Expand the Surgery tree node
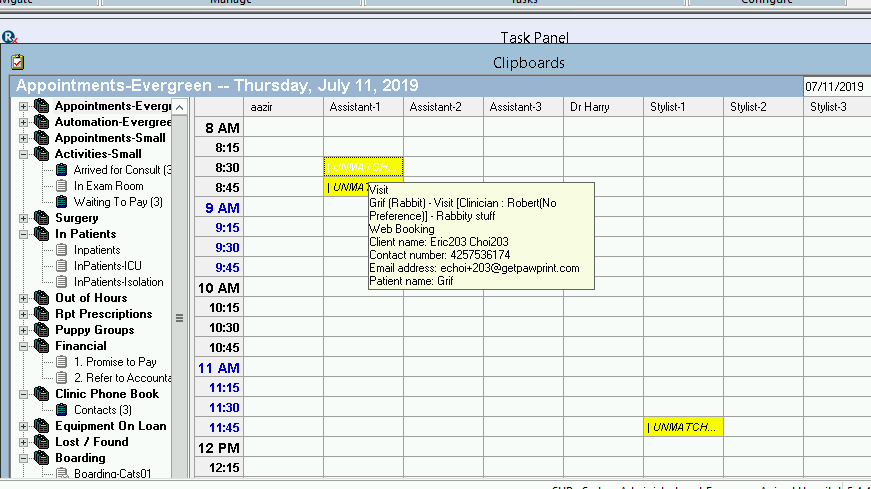The width and height of the screenshot is (871, 489). [x=23, y=218]
